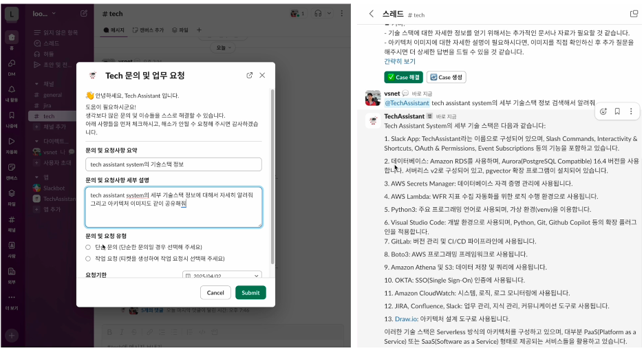Open thread in new window icon
Viewport: 644px width, 348px height.
pos(634,14)
